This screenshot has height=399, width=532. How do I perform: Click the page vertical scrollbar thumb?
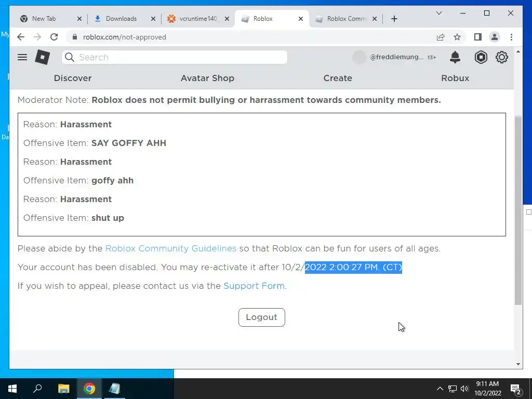pyautogui.click(x=518, y=210)
